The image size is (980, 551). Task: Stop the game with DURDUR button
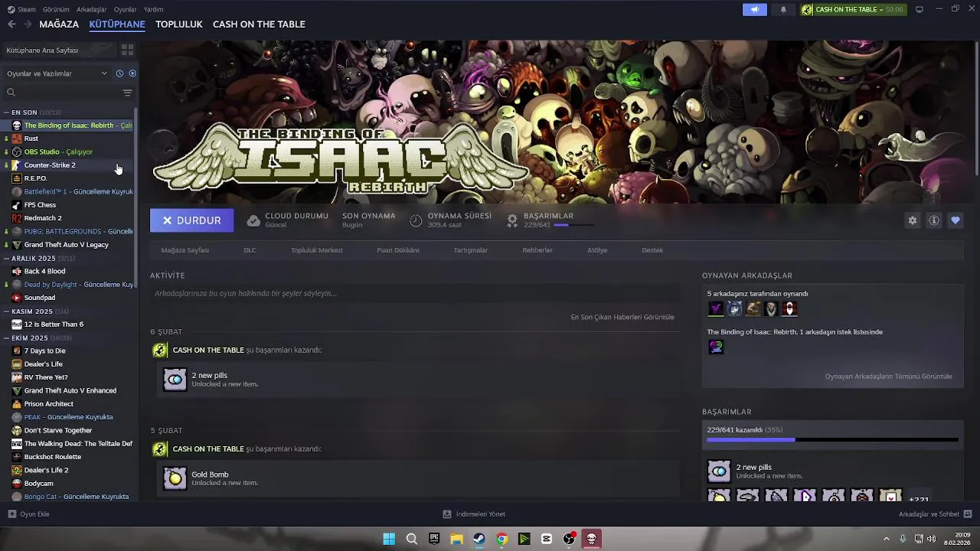[x=191, y=220]
